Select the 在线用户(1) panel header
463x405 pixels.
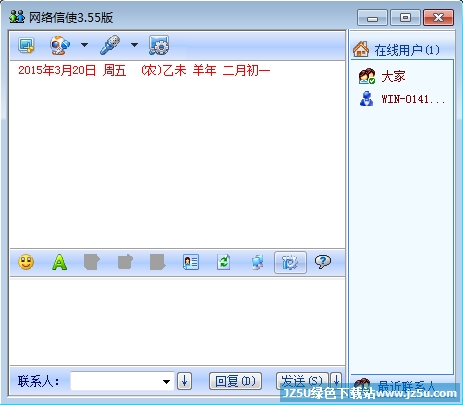coord(402,50)
